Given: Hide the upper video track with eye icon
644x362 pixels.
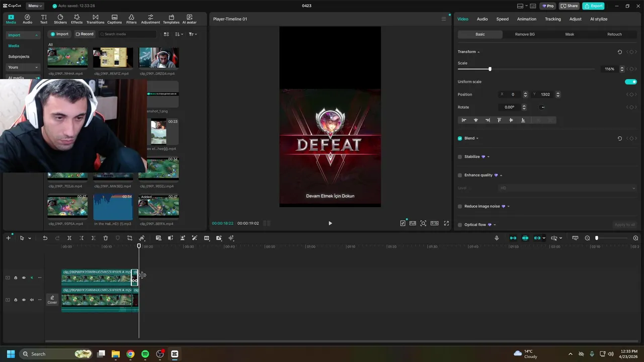Looking at the screenshot, I should click(x=23, y=278).
